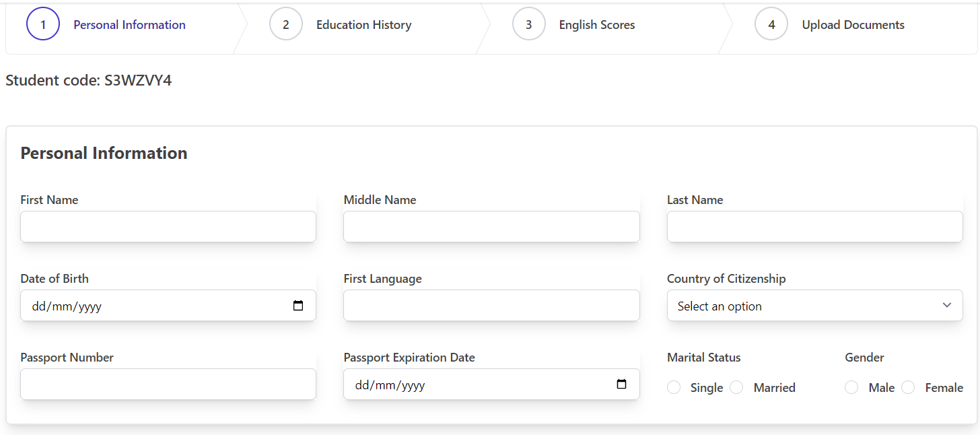The width and height of the screenshot is (980, 435).
Task: Focus the Middle Name input field
Action: point(491,227)
